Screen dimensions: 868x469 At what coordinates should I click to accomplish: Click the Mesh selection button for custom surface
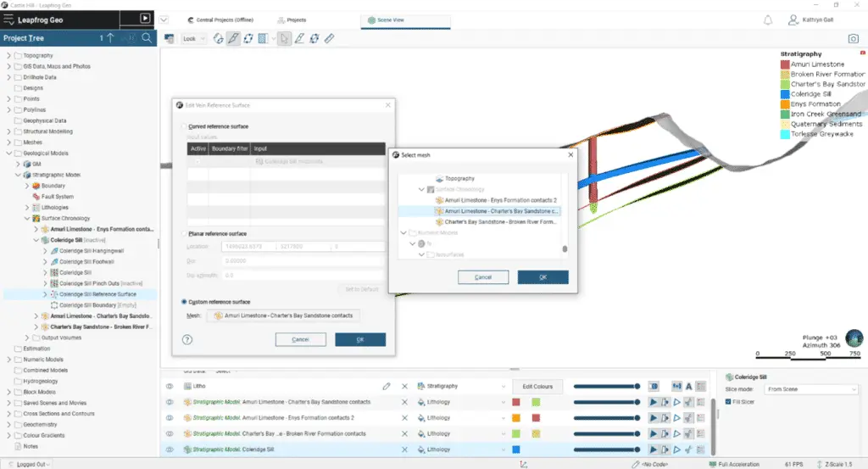(283, 315)
